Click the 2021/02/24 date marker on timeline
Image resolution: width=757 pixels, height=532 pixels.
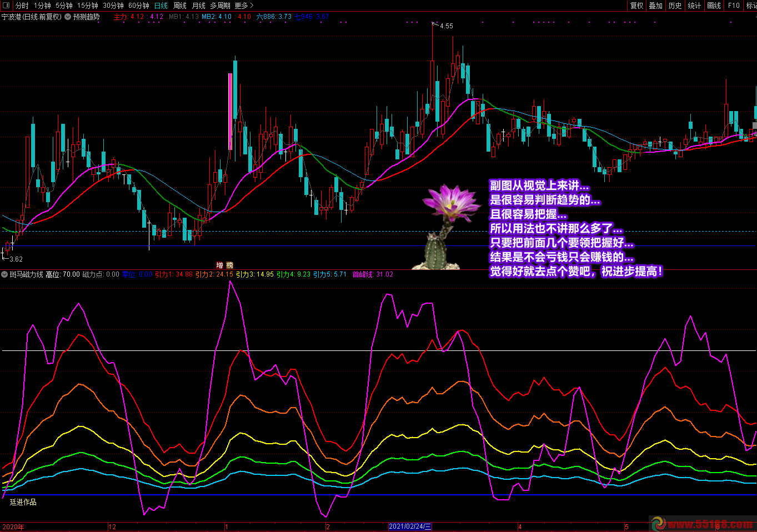(410, 526)
